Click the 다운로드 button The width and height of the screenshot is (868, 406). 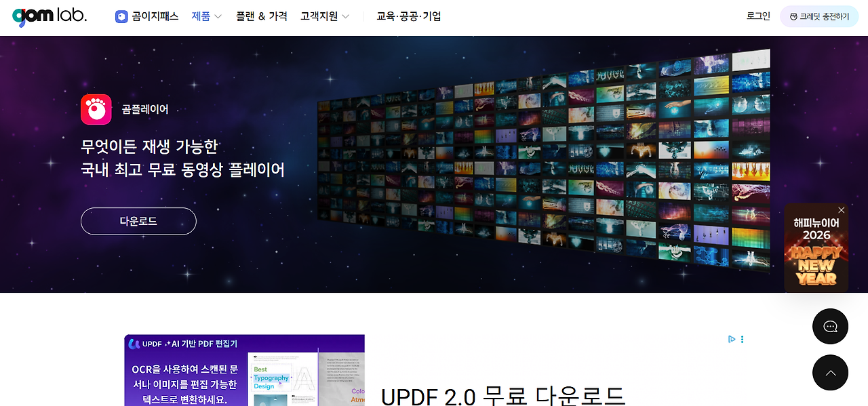coord(138,221)
